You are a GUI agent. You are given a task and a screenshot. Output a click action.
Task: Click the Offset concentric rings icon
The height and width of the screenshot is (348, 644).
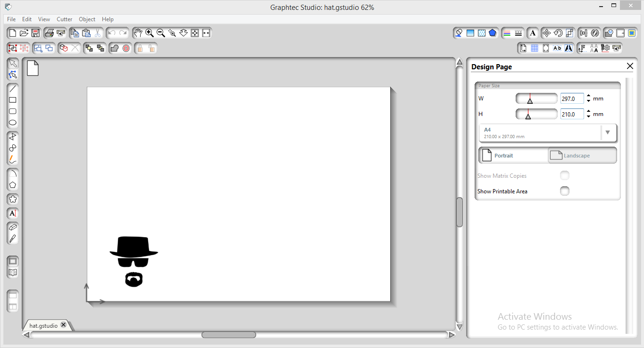click(x=126, y=48)
